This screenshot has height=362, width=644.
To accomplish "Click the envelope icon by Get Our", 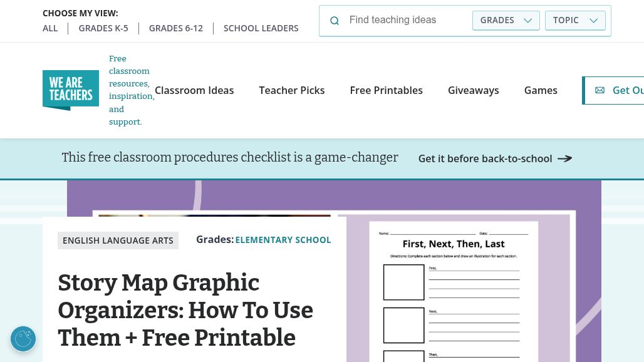I will pos(600,90).
